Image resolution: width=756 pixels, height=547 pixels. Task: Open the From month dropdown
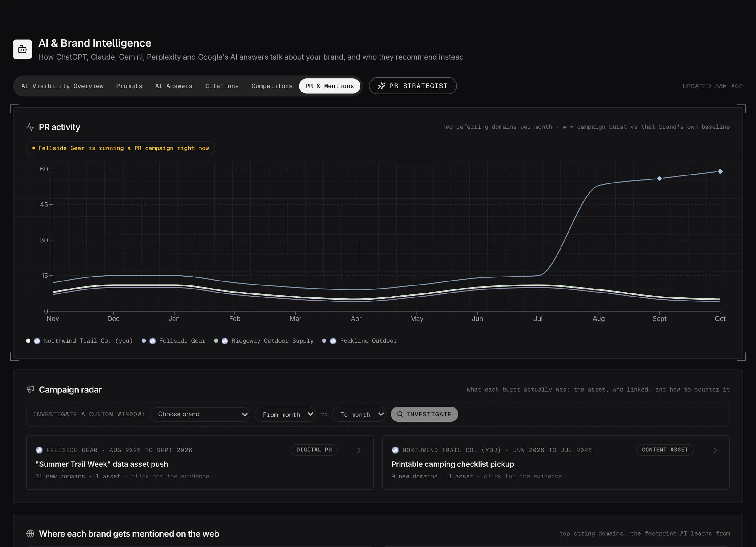(x=285, y=414)
